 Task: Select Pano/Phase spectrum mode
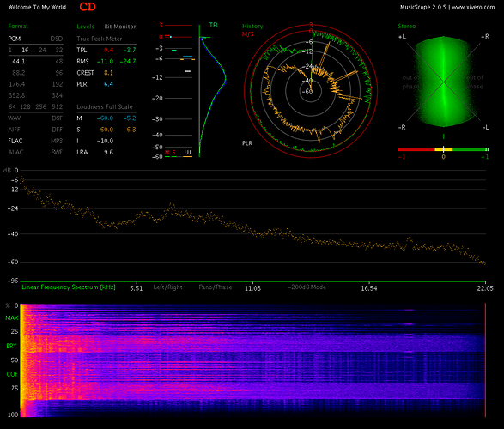(216, 287)
